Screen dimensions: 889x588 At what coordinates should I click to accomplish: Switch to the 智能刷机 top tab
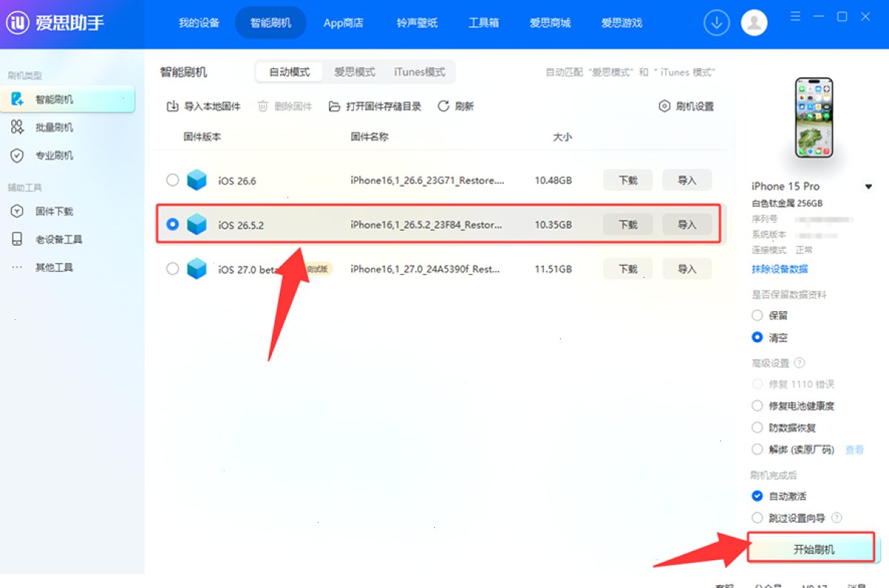point(271,23)
